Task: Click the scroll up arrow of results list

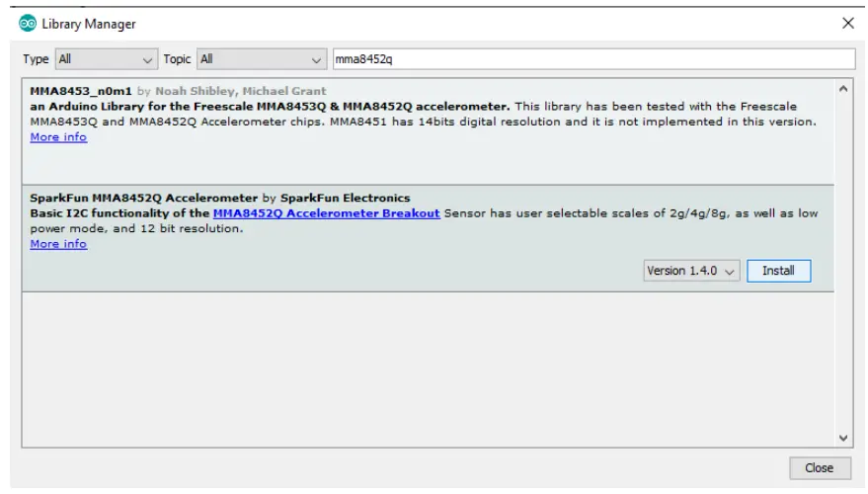Action: [843, 89]
